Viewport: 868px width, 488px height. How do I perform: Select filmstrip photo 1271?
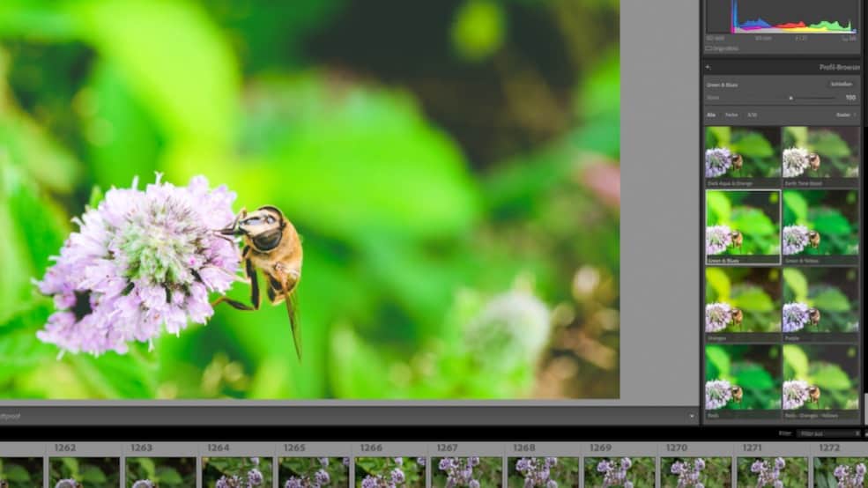tap(772, 472)
